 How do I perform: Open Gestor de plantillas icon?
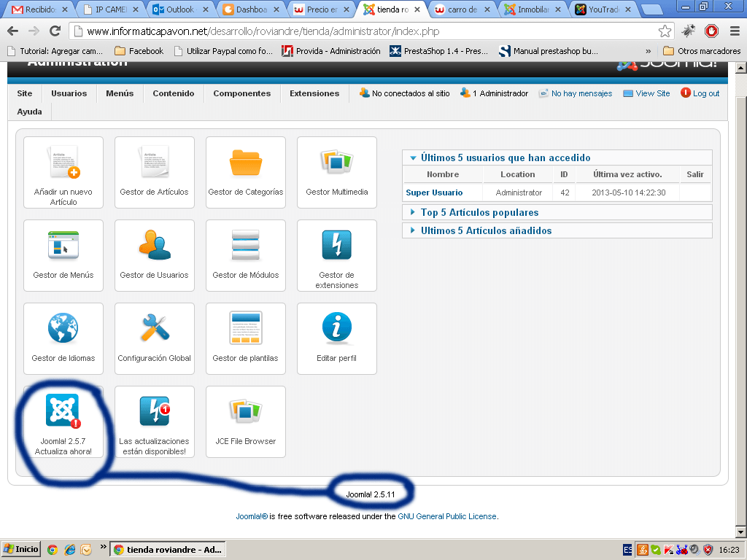pos(245,328)
